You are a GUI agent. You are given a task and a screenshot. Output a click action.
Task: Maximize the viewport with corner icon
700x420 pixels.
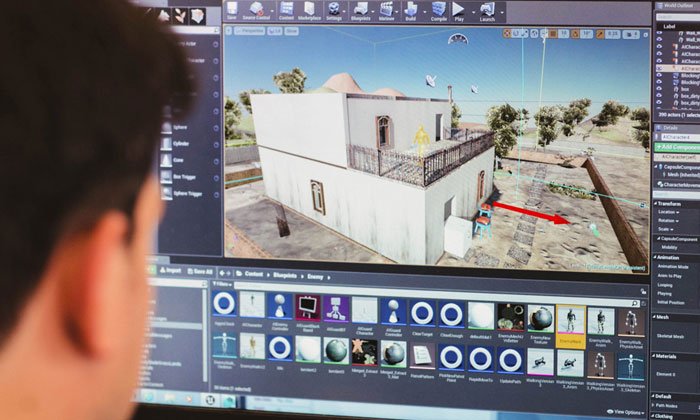tap(646, 35)
